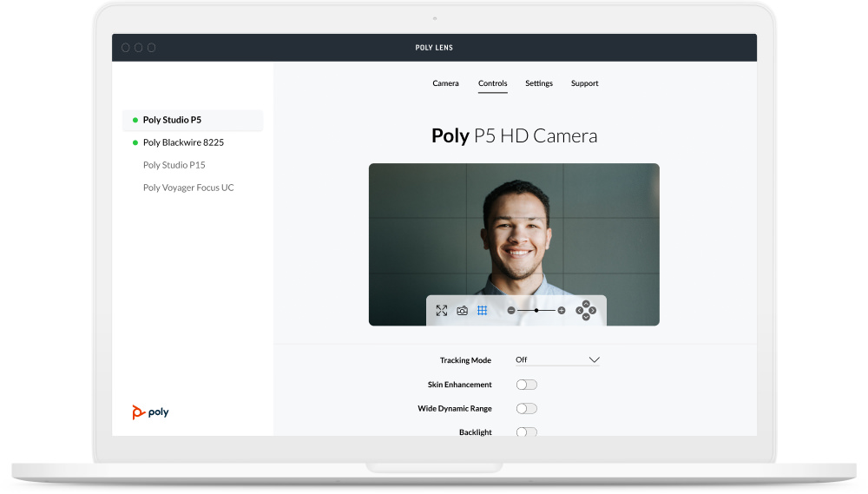The height and width of the screenshot is (494, 868).
Task: Open the Tracking Mode dropdown
Action: click(x=557, y=360)
